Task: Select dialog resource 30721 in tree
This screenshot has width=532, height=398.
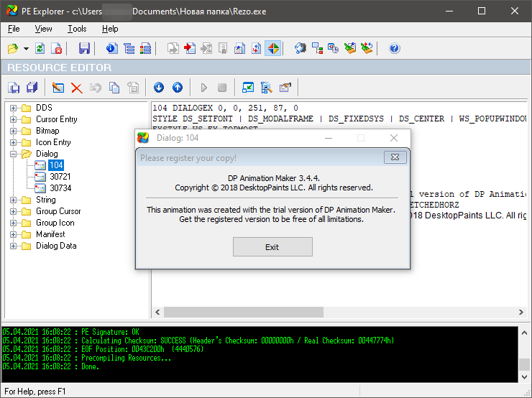Action: (x=60, y=177)
